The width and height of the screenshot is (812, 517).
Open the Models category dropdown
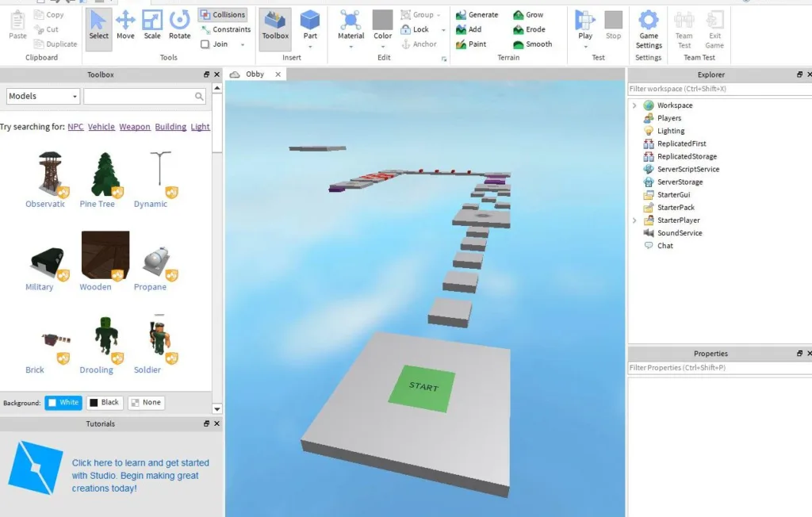pos(42,96)
